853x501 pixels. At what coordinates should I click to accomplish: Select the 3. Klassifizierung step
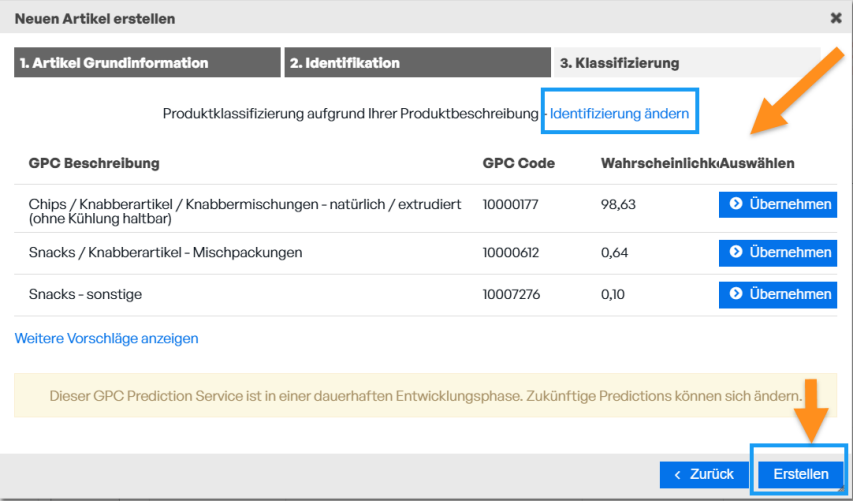(687, 63)
